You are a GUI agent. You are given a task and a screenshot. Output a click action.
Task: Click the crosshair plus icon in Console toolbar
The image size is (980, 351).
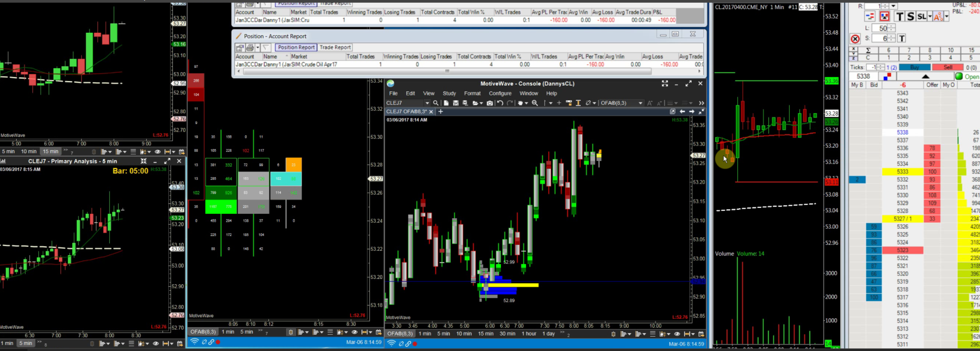click(x=559, y=103)
